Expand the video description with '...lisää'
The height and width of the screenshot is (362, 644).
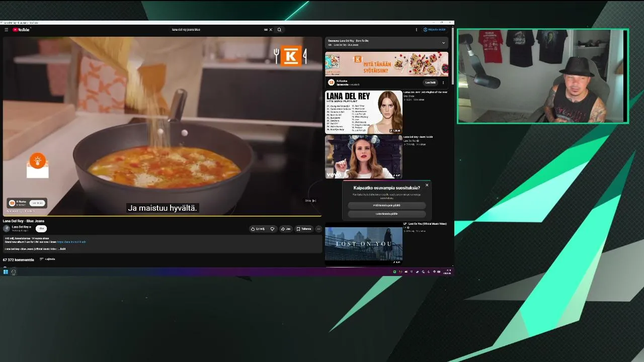(x=62, y=249)
